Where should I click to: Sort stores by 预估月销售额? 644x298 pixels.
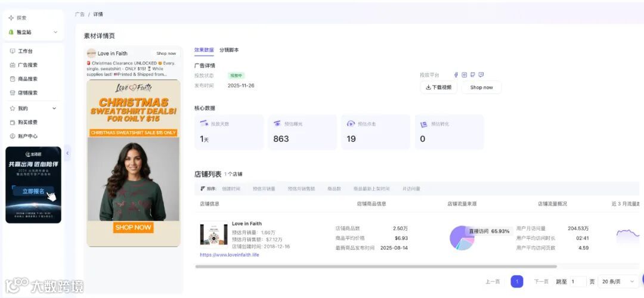click(302, 189)
